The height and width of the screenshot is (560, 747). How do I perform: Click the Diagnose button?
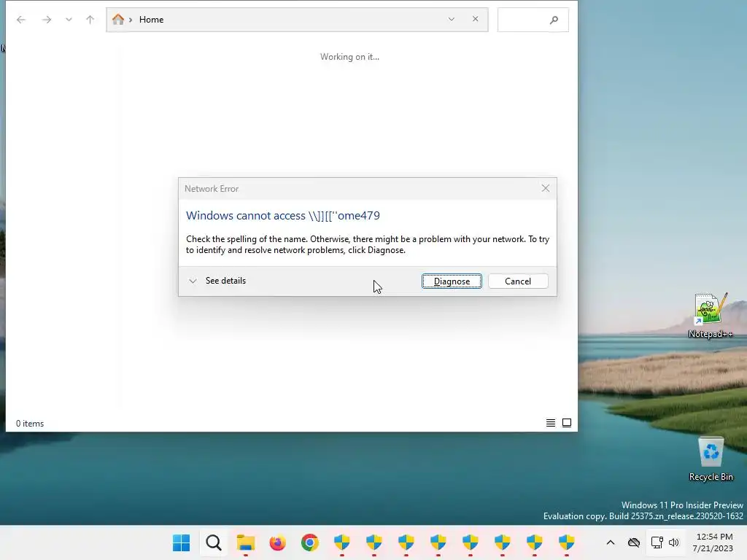tap(452, 281)
